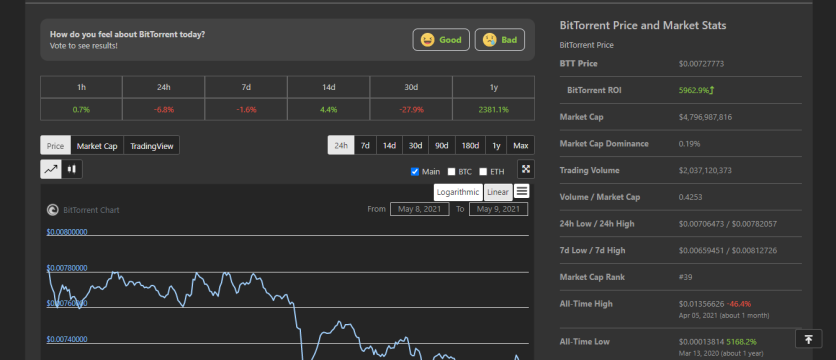Select the Max chart range
Viewport: 836px width, 360px height.
(x=520, y=145)
